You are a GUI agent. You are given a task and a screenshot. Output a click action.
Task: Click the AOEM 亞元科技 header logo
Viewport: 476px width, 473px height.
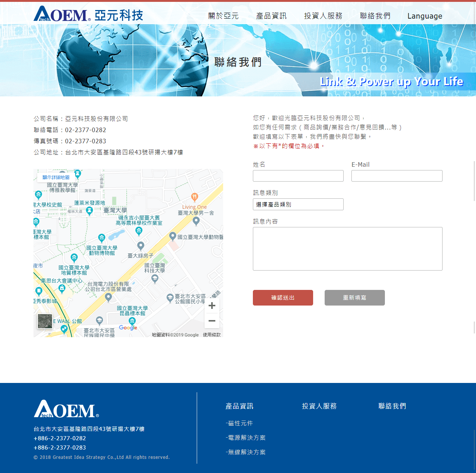88,14
